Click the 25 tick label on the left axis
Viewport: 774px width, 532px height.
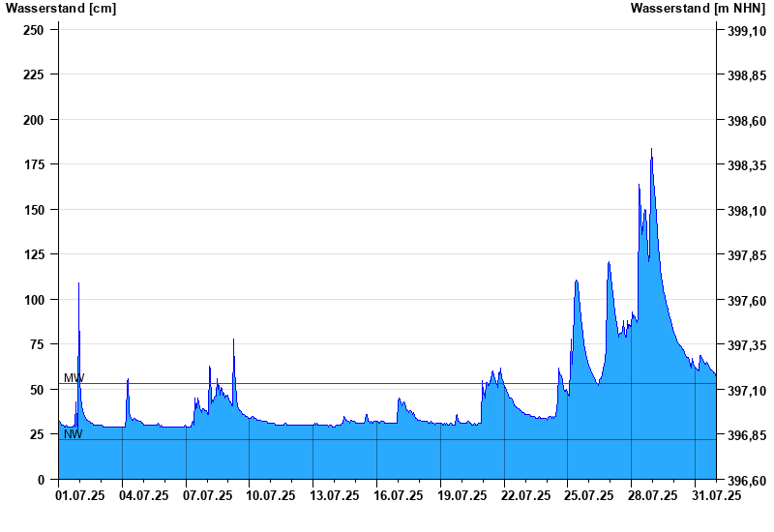tap(37, 434)
